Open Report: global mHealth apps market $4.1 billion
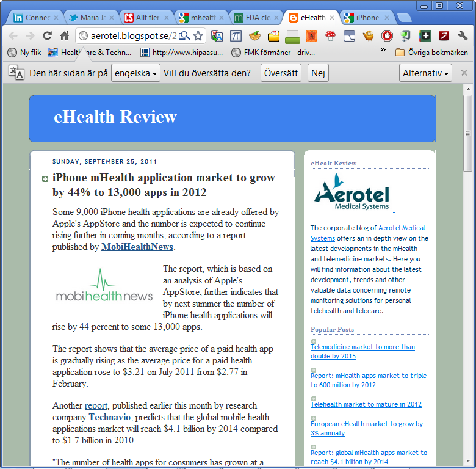 369,457
